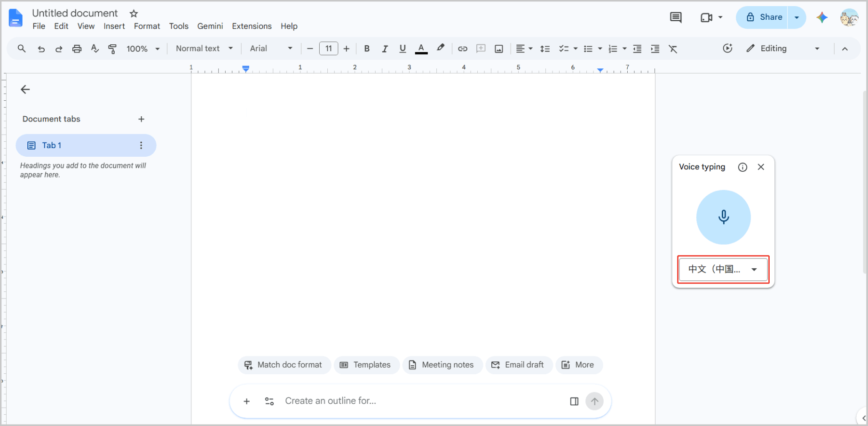Open the Edit menu

(61, 26)
